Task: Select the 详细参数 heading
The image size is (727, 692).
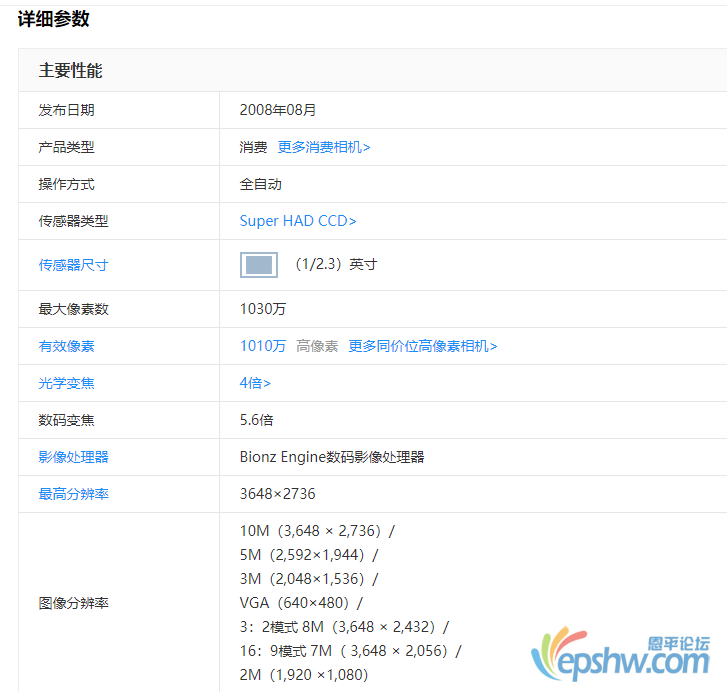Action: [x=53, y=19]
